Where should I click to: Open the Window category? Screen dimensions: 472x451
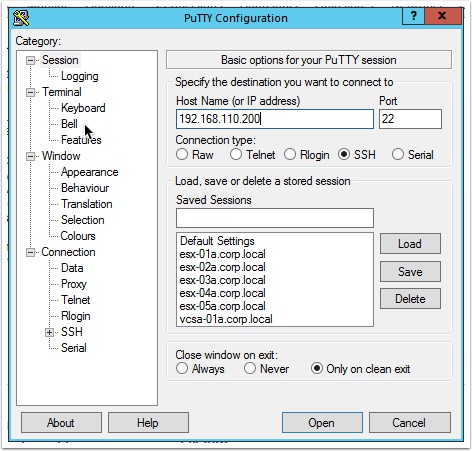[61, 156]
